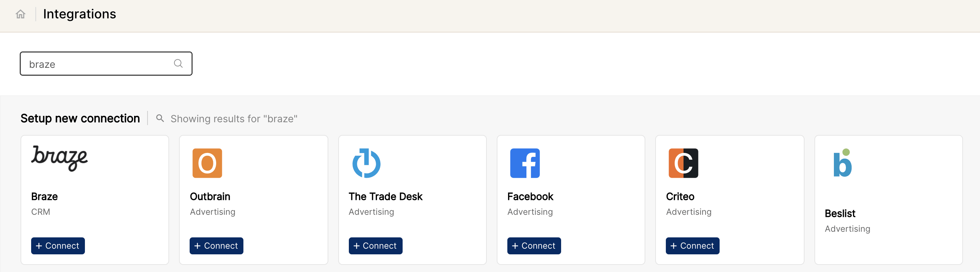Click the Criteo card title
Image resolution: width=980 pixels, height=272 pixels.
680,196
